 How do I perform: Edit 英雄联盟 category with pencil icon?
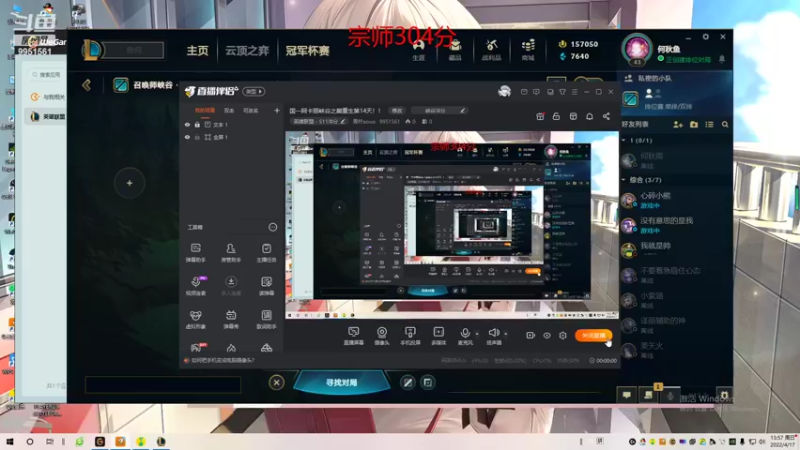coord(343,121)
